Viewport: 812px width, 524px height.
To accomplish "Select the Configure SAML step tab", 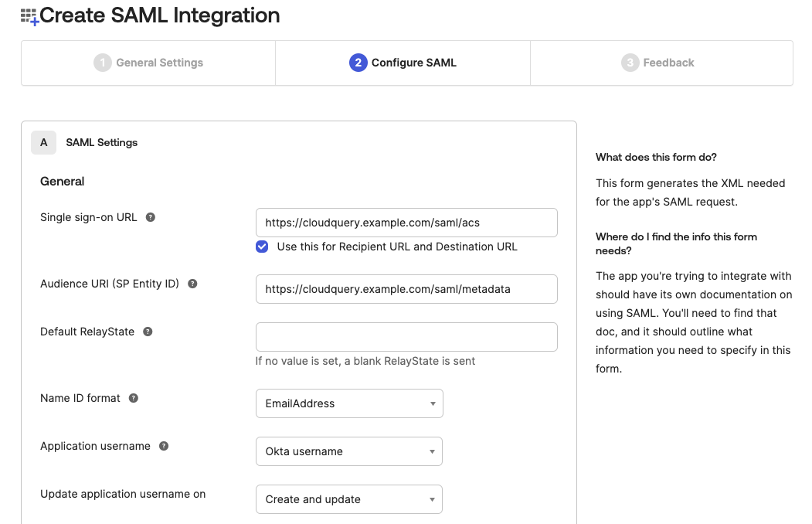I will (x=413, y=63).
